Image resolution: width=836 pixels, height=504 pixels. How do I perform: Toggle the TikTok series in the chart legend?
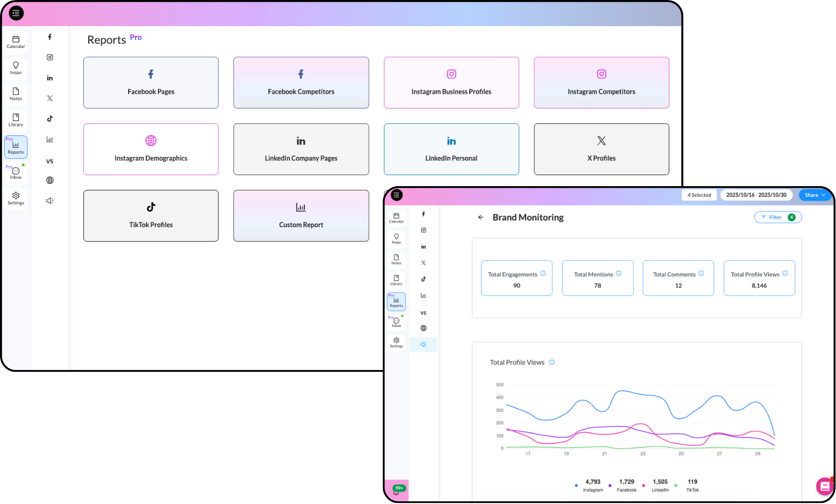click(688, 485)
